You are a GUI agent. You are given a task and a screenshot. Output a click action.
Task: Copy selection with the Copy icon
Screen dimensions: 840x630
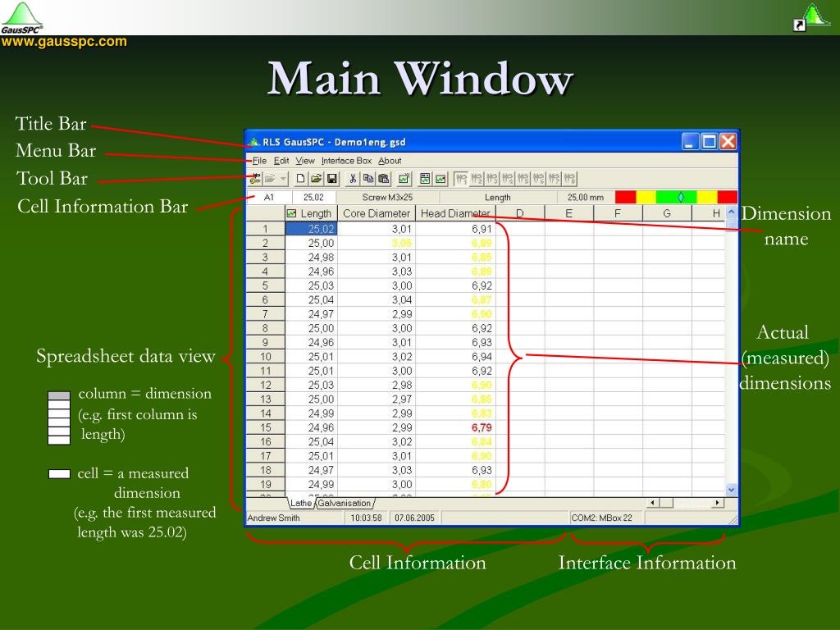[368, 178]
